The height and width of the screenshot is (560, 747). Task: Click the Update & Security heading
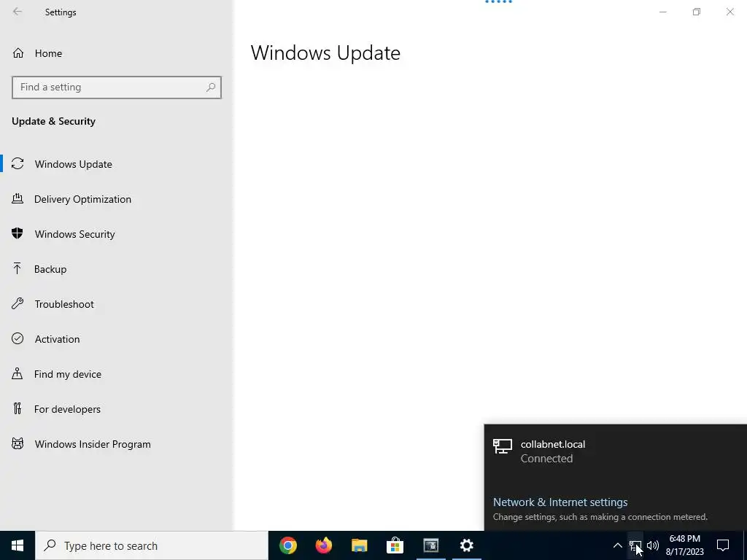click(53, 122)
